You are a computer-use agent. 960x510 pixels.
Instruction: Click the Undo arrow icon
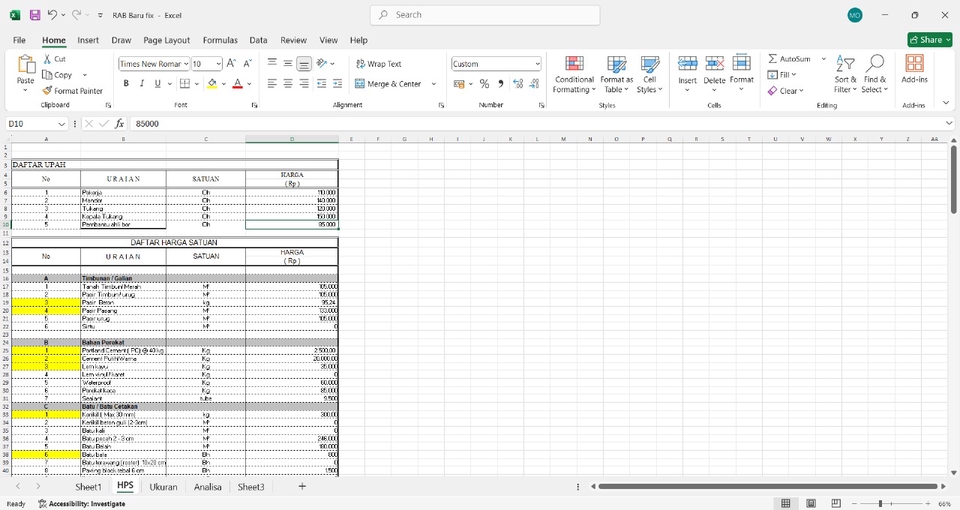coord(53,15)
